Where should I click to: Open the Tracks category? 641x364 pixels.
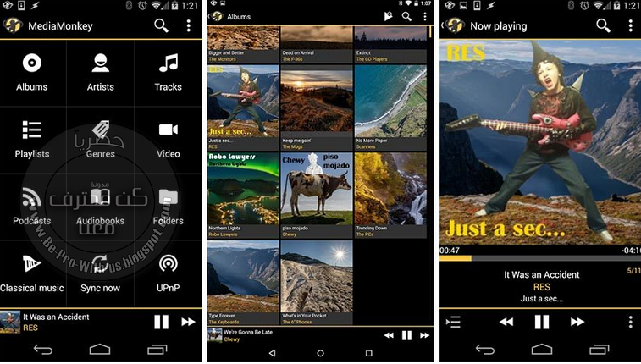coord(168,72)
